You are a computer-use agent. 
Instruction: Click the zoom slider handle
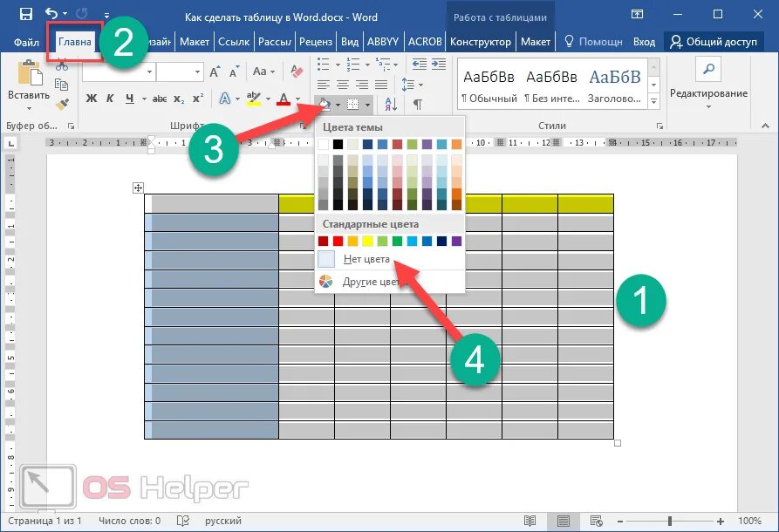click(x=670, y=521)
